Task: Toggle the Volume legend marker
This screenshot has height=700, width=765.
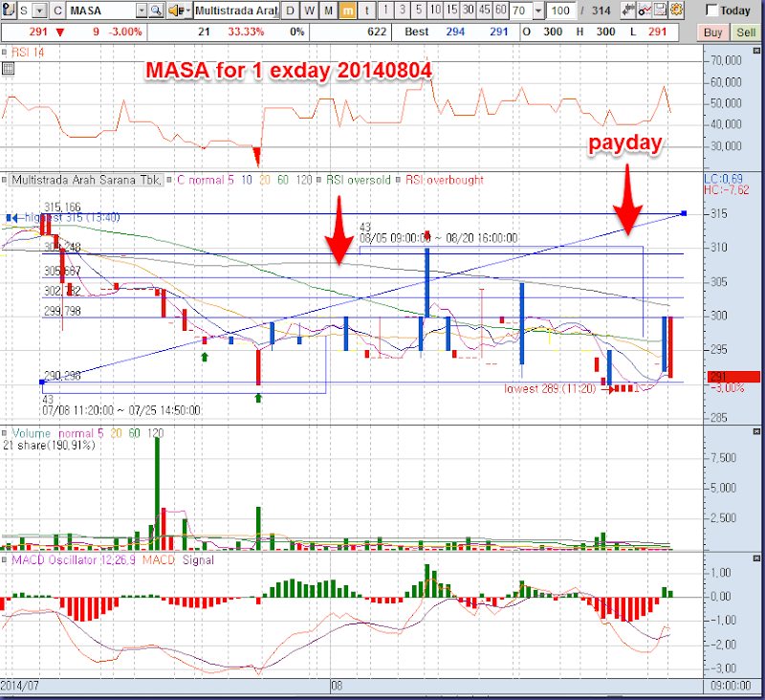Action: [x=5, y=433]
